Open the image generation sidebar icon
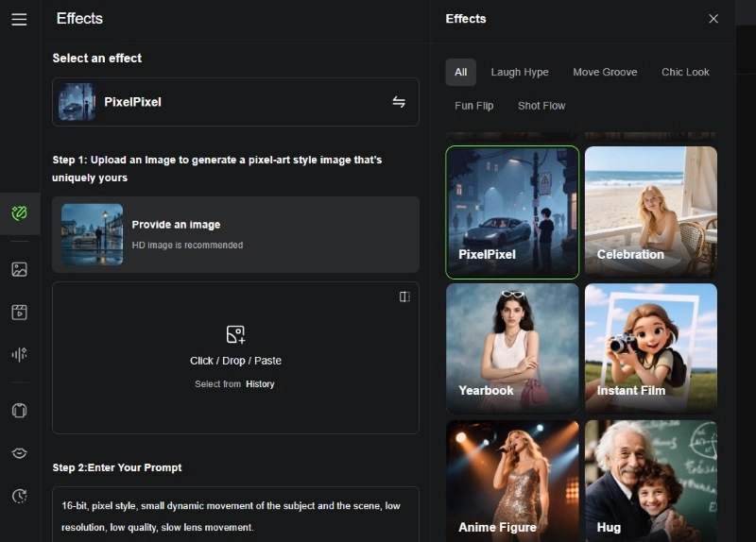The width and height of the screenshot is (756, 542). tap(19, 269)
